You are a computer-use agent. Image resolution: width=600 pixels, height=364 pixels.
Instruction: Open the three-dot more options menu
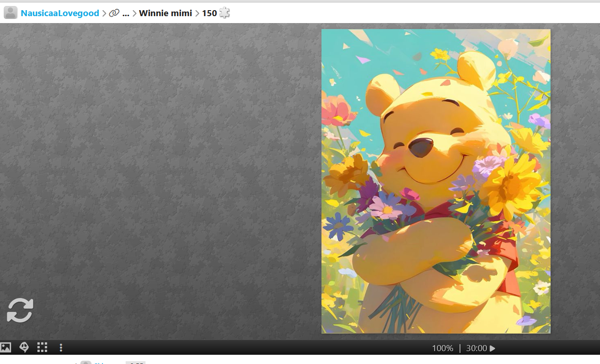pyautogui.click(x=61, y=347)
